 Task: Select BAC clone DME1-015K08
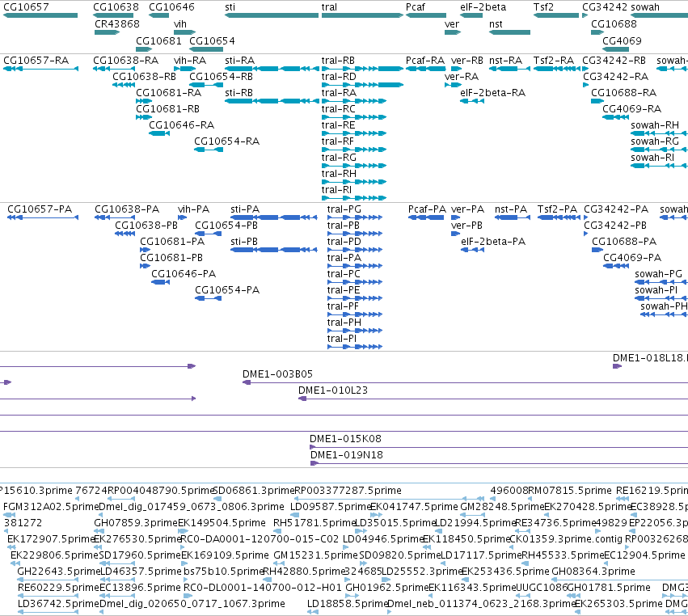pyautogui.click(x=499, y=447)
